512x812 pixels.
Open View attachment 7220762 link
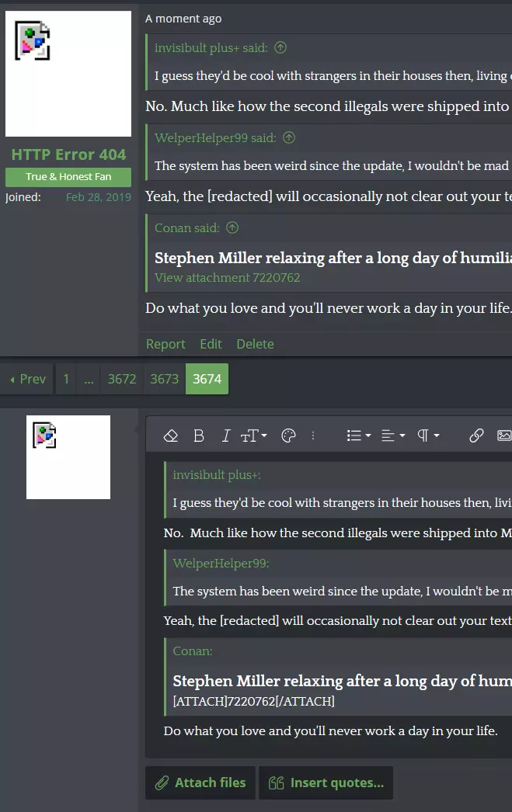[x=228, y=278]
